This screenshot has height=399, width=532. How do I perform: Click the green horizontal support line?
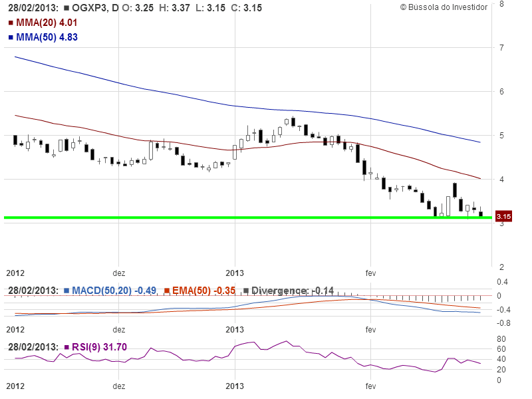(247, 217)
